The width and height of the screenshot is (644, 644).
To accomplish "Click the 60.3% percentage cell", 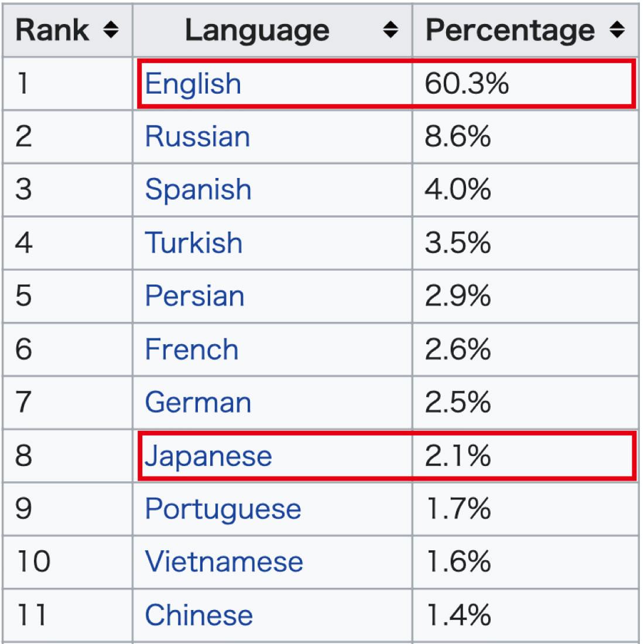I will tap(467, 84).
